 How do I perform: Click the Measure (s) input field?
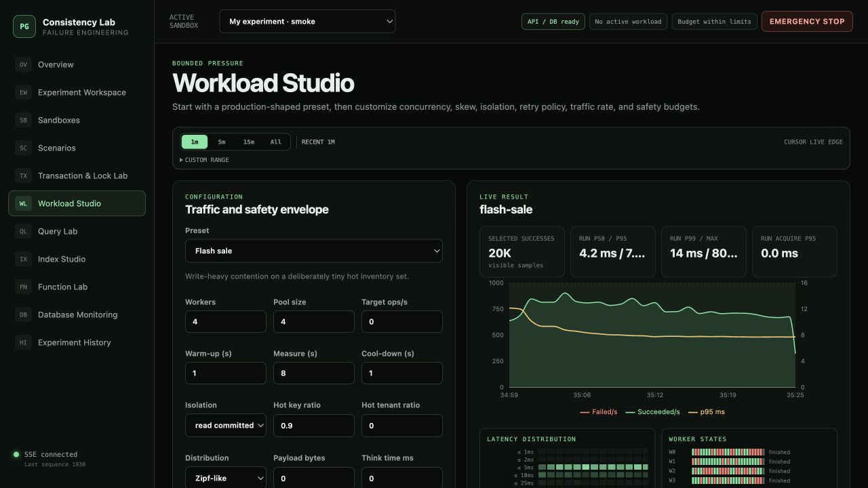click(x=314, y=373)
